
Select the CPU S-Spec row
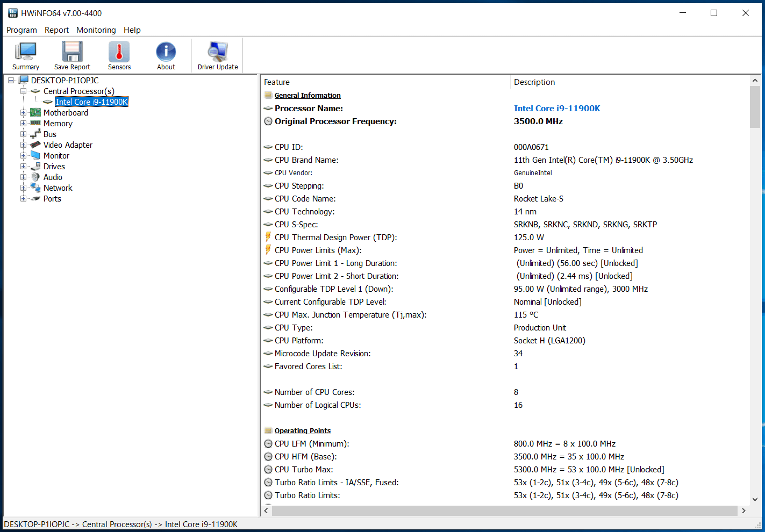click(505, 224)
